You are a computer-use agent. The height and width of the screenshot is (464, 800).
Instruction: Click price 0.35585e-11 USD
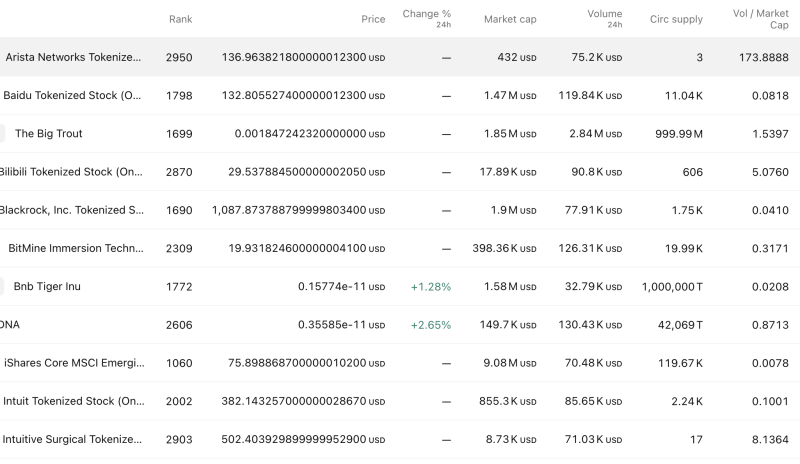tap(341, 325)
